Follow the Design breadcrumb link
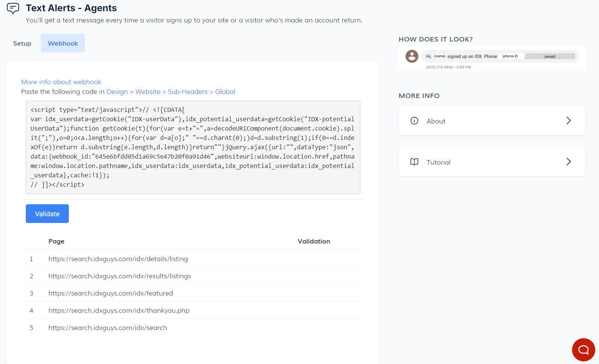 [x=117, y=92]
